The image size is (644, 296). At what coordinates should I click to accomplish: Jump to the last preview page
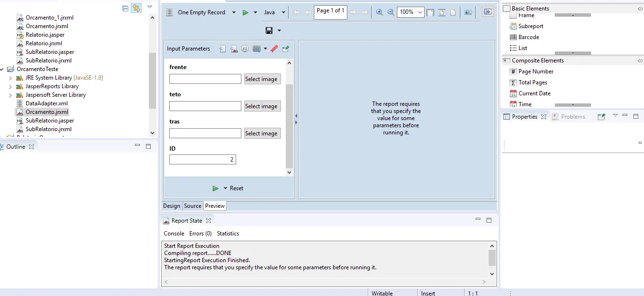coord(364,12)
